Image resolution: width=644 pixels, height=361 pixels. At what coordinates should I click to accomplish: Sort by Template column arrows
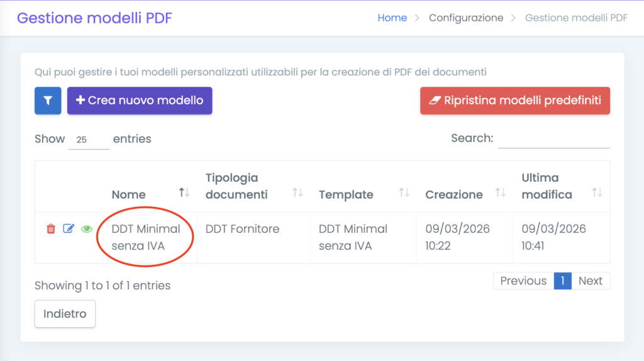(x=404, y=192)
